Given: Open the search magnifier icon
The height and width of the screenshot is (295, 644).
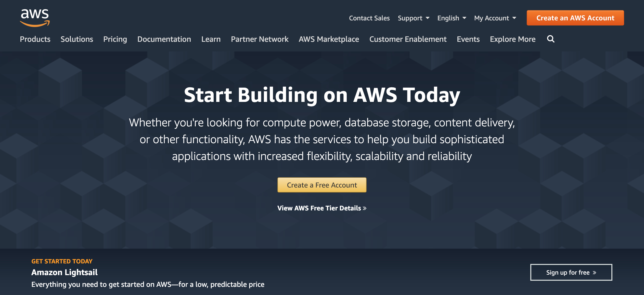Looking at the screenshot, I should pos(551,39).
